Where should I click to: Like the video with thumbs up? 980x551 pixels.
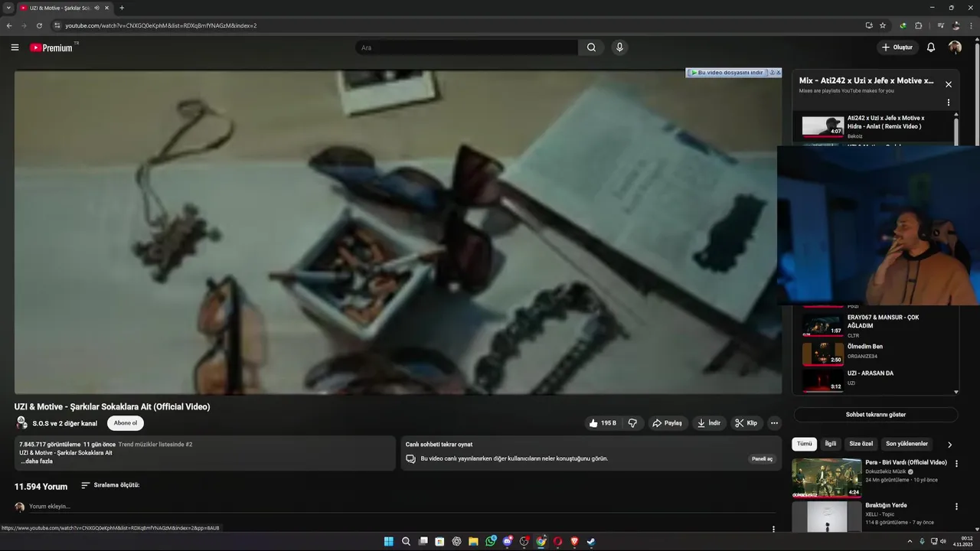(x=602, y=423)
